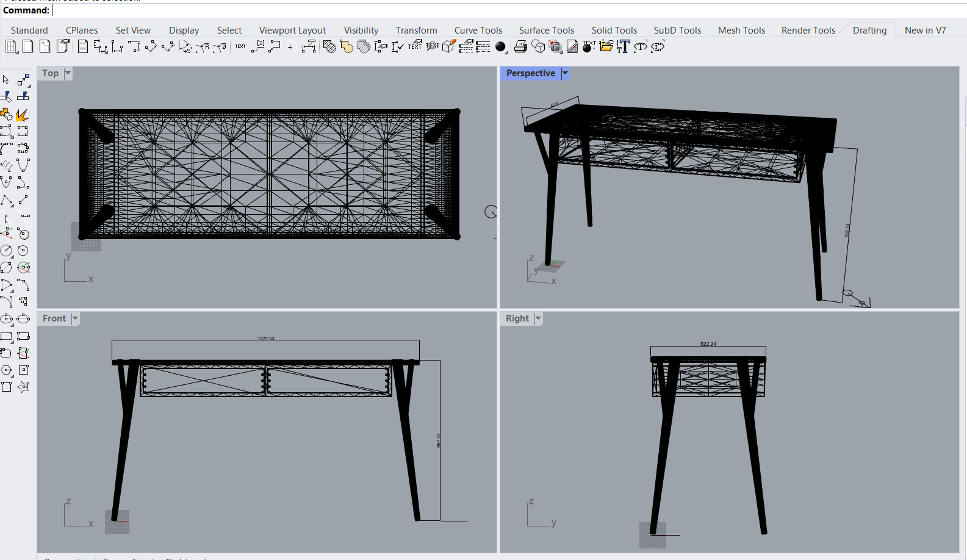
Task: Open the Mesh Tools tab
Action: tap(741, 31)
